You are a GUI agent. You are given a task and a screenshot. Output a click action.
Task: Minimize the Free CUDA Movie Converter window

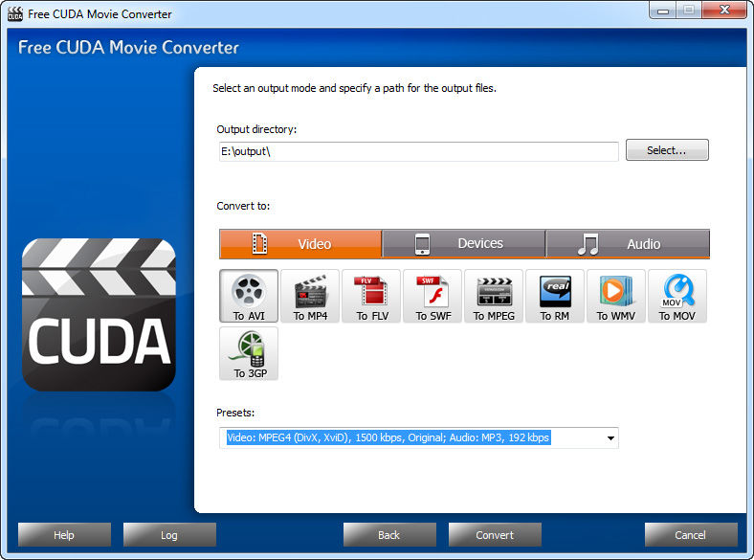pyautogui.click(x=663, y=11)
